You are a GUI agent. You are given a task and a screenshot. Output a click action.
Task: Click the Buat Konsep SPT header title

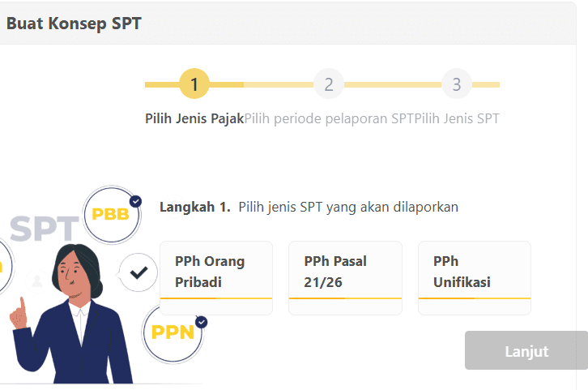coord(74,24)
